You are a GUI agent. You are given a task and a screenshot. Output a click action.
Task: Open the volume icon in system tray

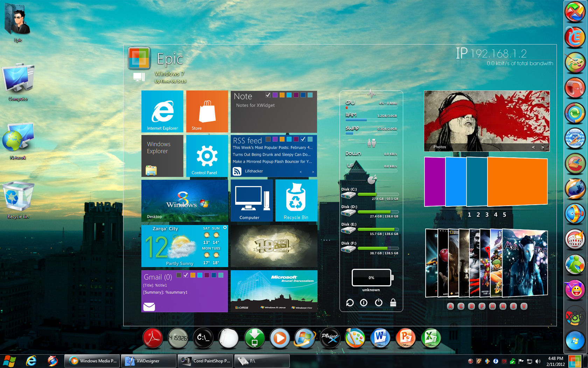538,361
